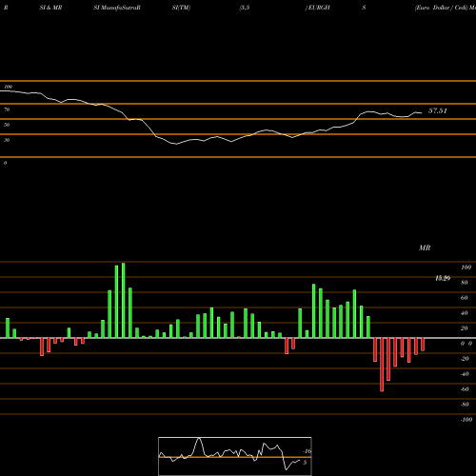Click the tallest green MR histogram bar

point(123,301)
